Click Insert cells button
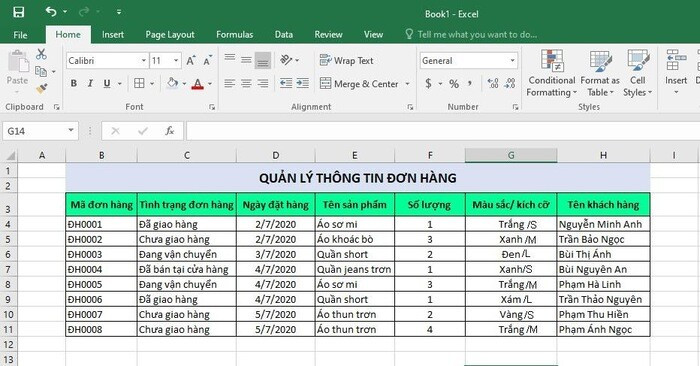This screenshot has width=700, height=366. [x=676, y=72]
